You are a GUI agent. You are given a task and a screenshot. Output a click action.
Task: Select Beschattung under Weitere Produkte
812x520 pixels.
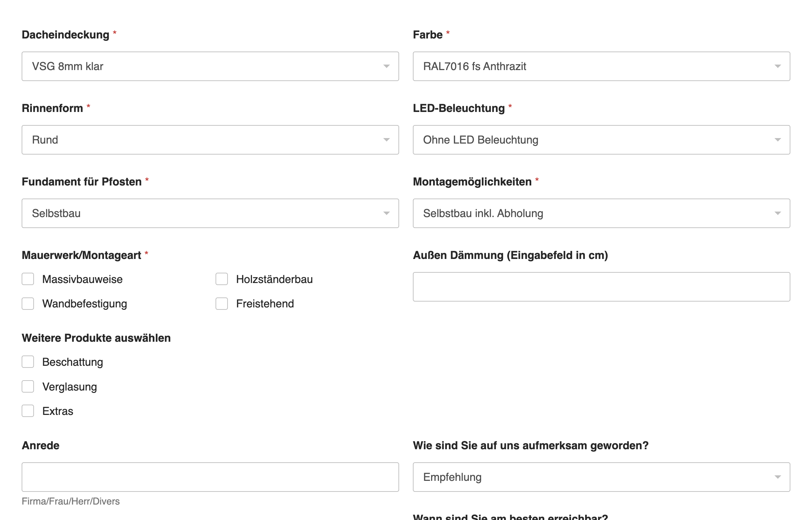coord(28,362)
